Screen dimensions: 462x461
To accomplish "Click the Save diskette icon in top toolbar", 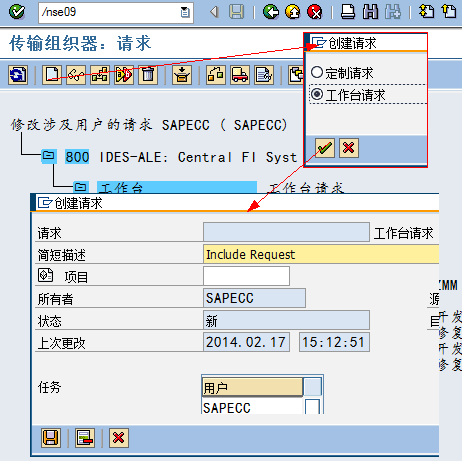I will click(236, 12).
